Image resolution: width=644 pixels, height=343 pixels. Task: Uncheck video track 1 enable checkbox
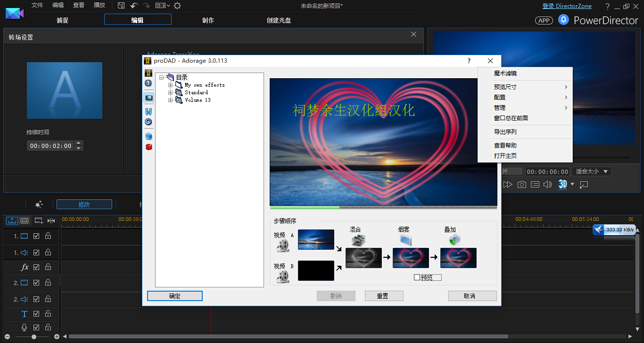coord(36,236)
